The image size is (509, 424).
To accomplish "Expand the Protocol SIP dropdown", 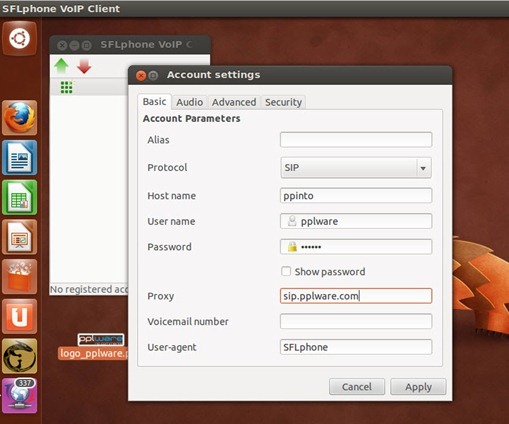I will pos(356,168).
